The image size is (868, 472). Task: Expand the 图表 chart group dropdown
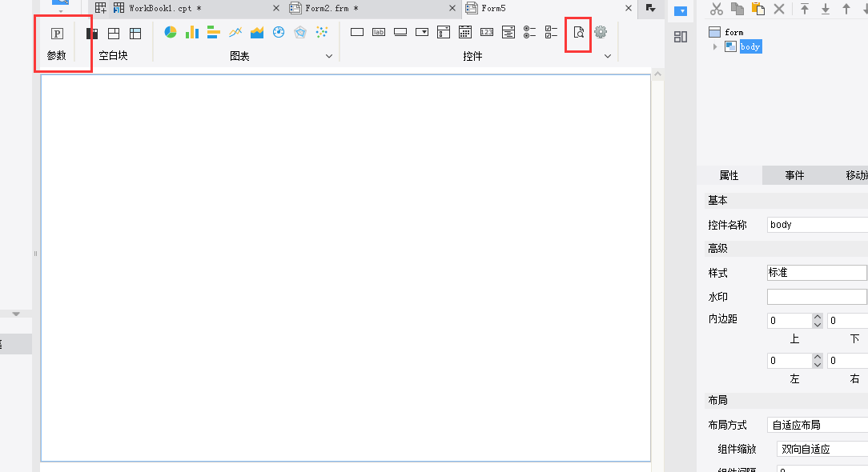point(328,56)
